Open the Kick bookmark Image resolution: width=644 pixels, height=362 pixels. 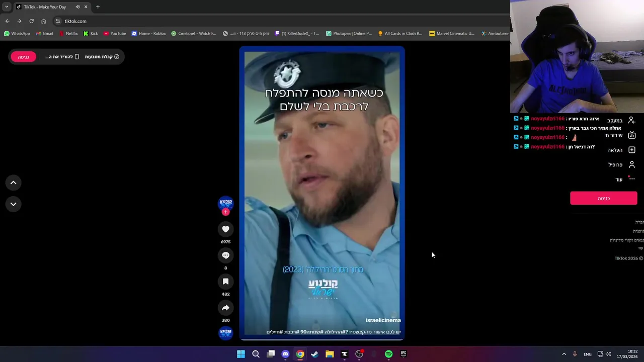point(91,34)
